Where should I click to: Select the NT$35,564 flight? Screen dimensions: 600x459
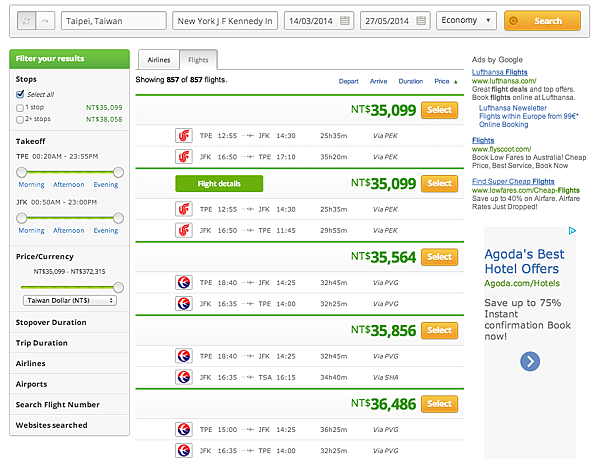point(439,257)
